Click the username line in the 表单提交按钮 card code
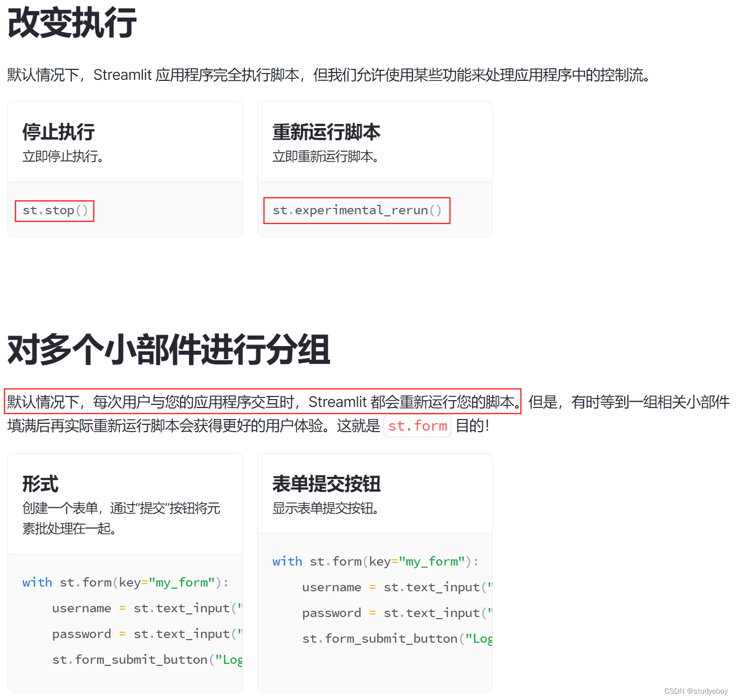 397,587
